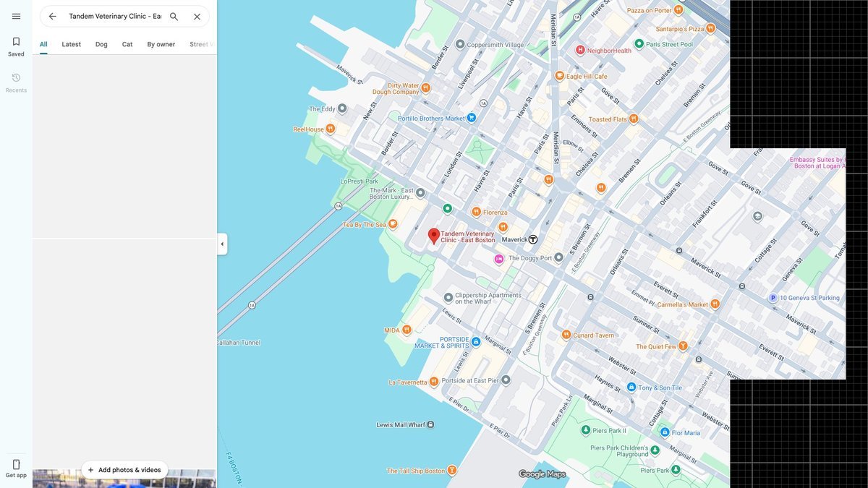Click The Quiet Few bar marker

pos(683,346)
